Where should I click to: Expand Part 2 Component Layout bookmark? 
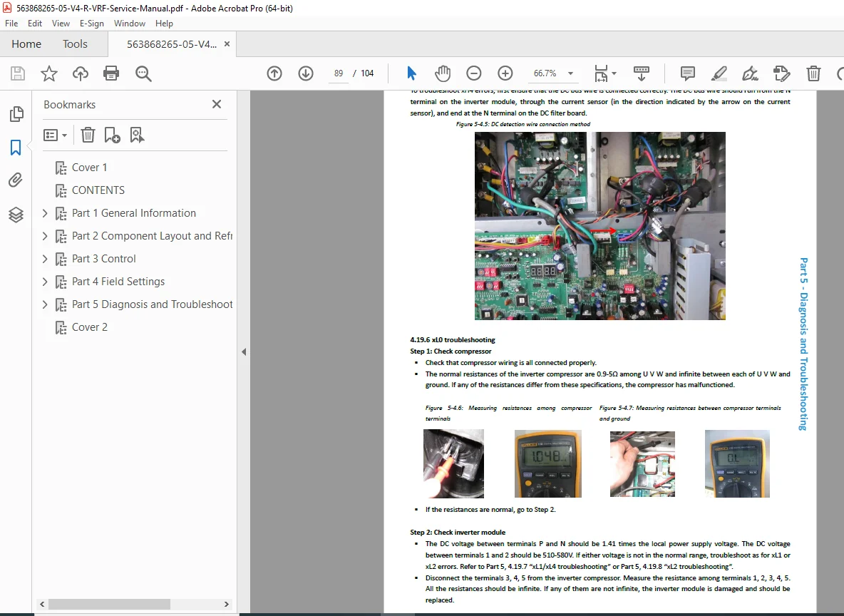45,236
